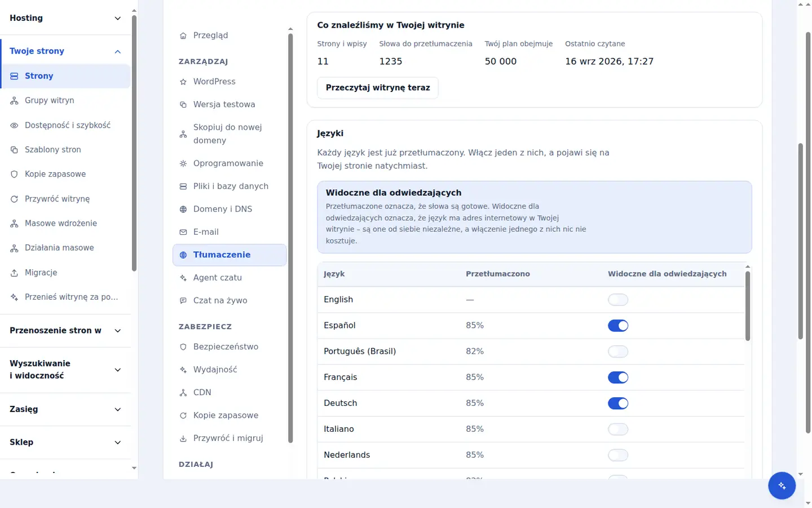Expand Wyszukiwanie i widoczność section
Screen dimensions: 812x508
pos(65,370)
